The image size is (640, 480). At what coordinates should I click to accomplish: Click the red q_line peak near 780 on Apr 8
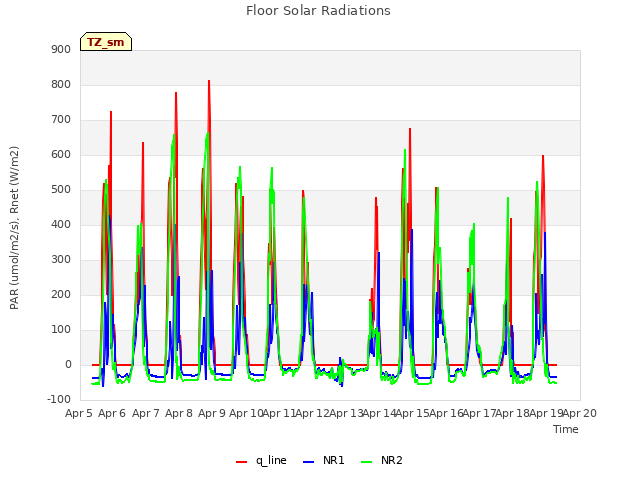coord(176,93)
